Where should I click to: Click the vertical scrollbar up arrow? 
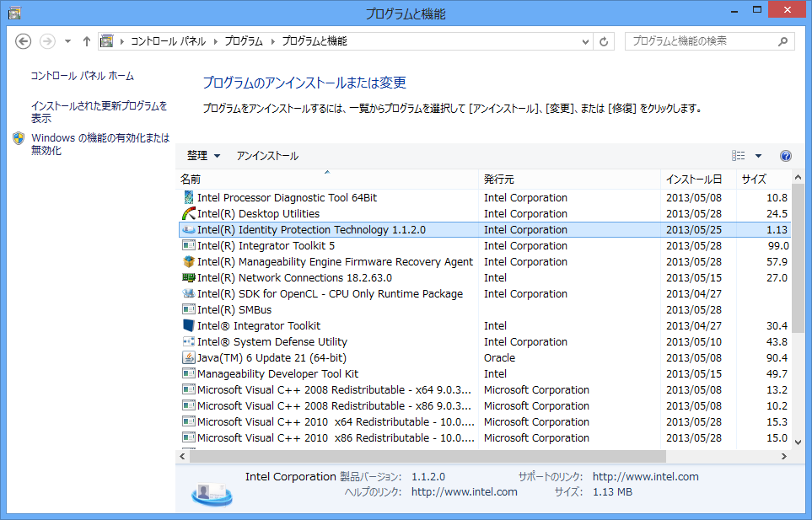coord(798,177)
